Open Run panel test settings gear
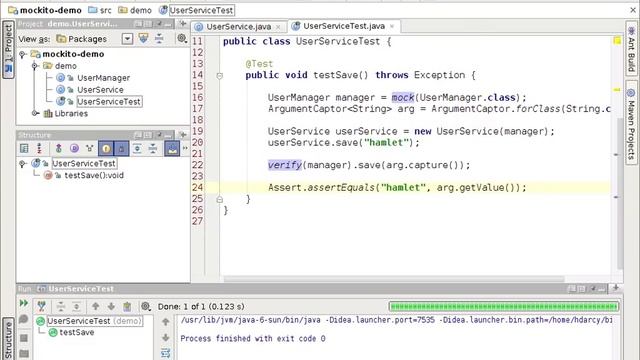Image resolution: width=640 pixels, height=360 pixels. (x=146, y=306)
